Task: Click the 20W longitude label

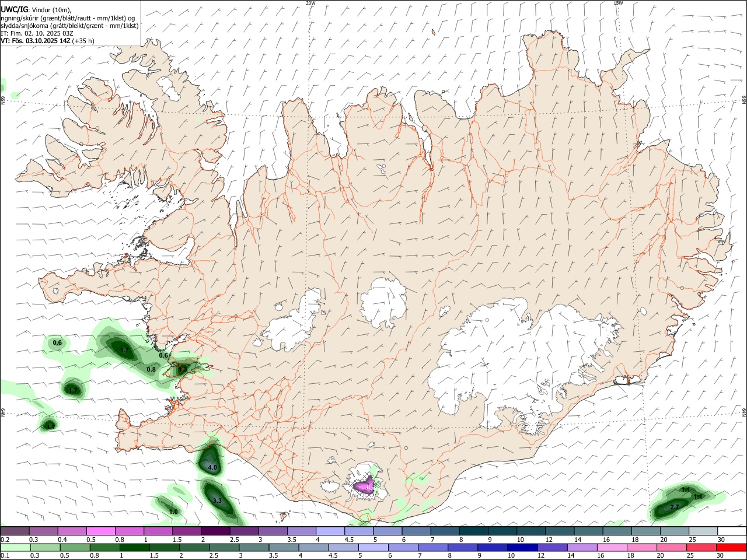Action: pos(310,3)
